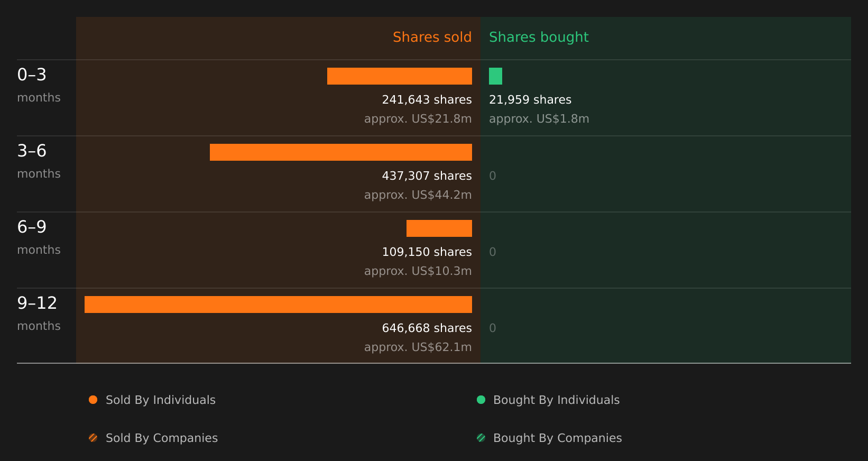This screenshot has height=461, width=868.
Task: Select the 646,668 shares value
Action: tap(427, 328)
